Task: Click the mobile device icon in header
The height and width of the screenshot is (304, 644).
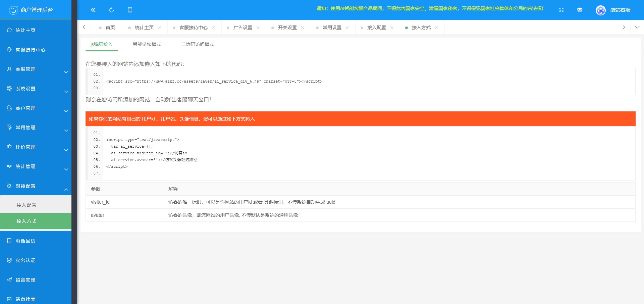Action: [x=130, y=10]
